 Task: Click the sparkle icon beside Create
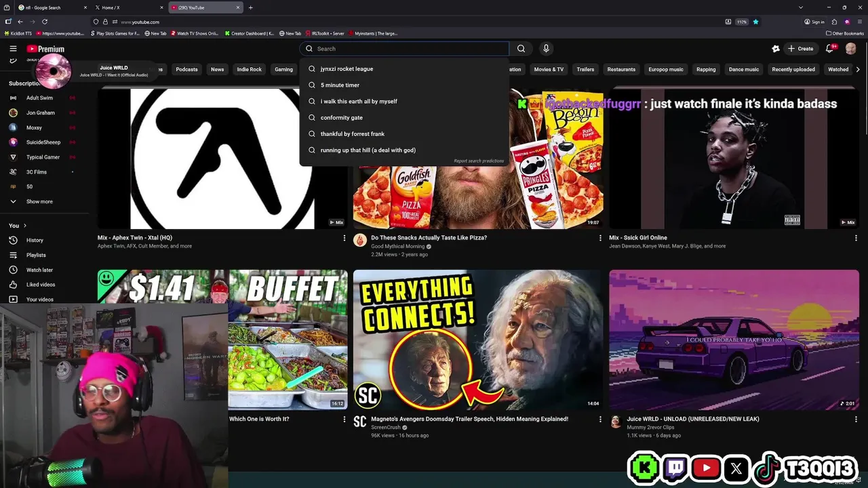point(776,49)
